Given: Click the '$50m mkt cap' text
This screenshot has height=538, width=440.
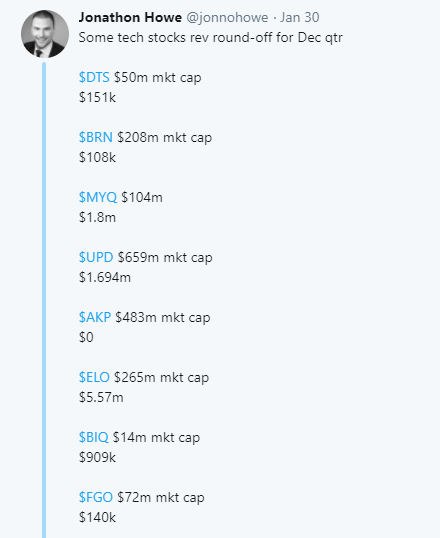Looking at the screenshot, I should (x=158, y=78).
